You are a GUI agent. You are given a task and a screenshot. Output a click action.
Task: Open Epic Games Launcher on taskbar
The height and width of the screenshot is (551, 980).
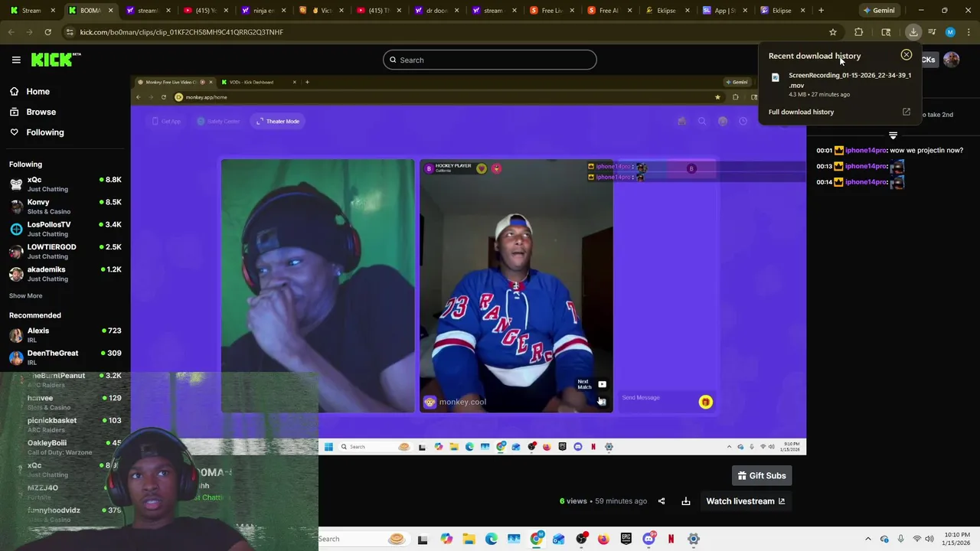pyautogui.click(x=626, y=539)
